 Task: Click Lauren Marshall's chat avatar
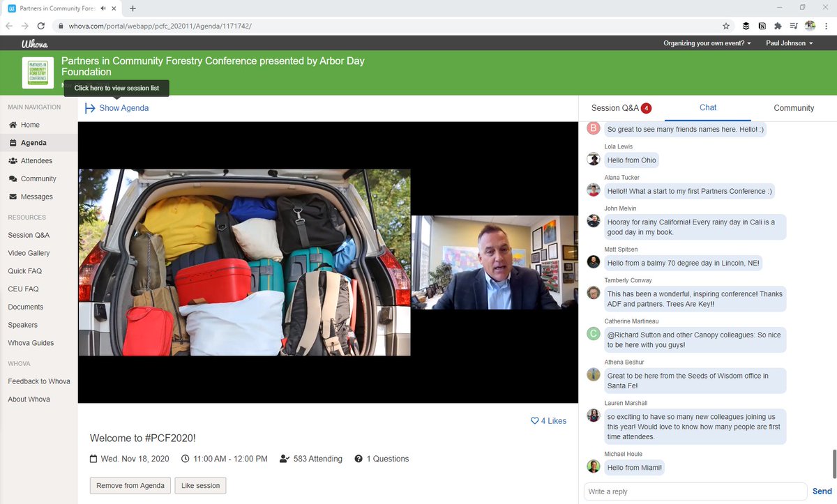[593, 415]
